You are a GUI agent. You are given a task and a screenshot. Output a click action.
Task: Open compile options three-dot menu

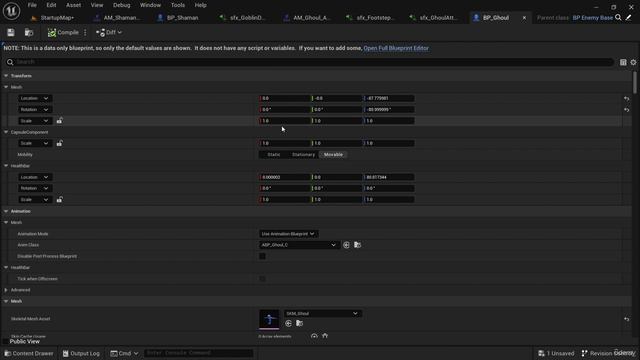(85, 32)
